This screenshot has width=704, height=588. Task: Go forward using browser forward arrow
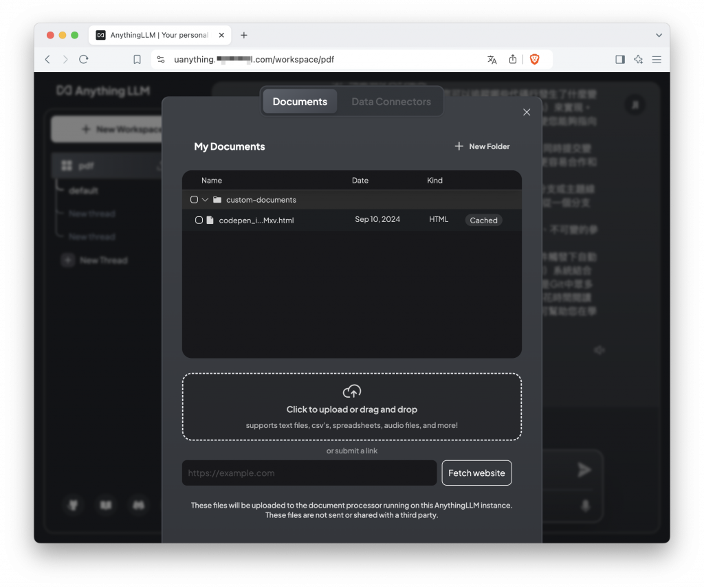pos(65,59)
